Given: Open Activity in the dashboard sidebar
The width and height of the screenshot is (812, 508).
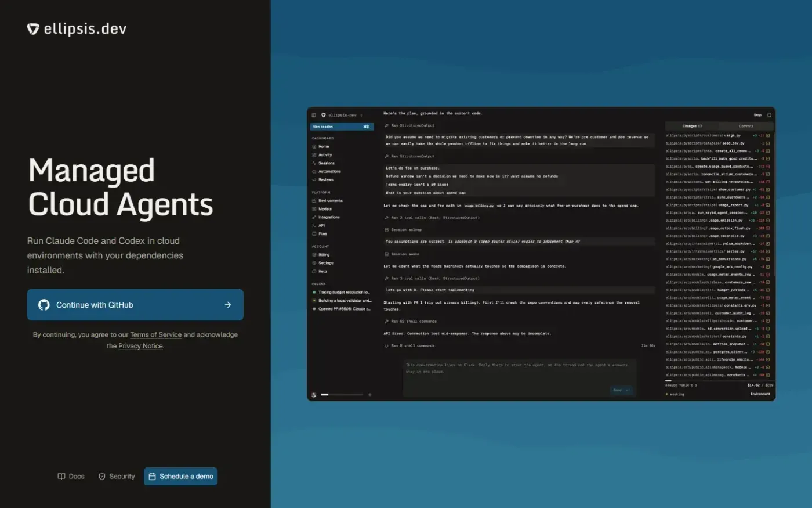Looking at the screenshot, I should [322, 155].
